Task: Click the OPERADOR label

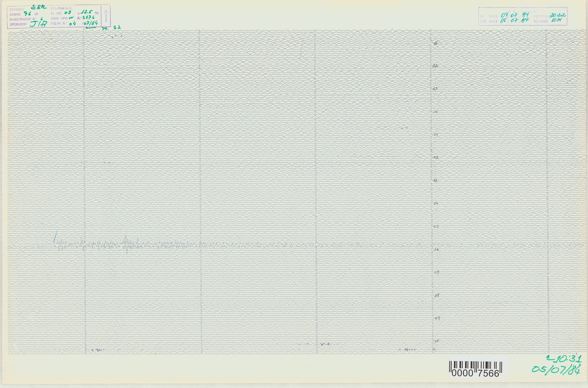Action: [x=18, y=24]
